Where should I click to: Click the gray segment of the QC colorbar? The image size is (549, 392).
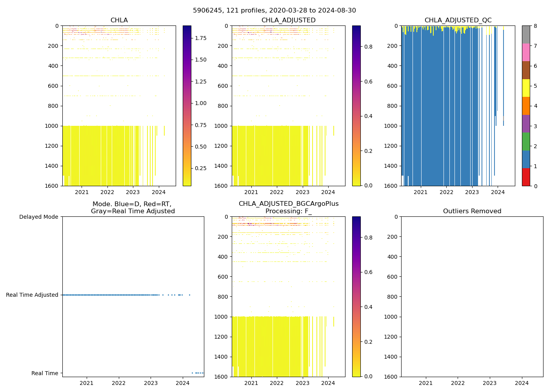pos(526,34)
